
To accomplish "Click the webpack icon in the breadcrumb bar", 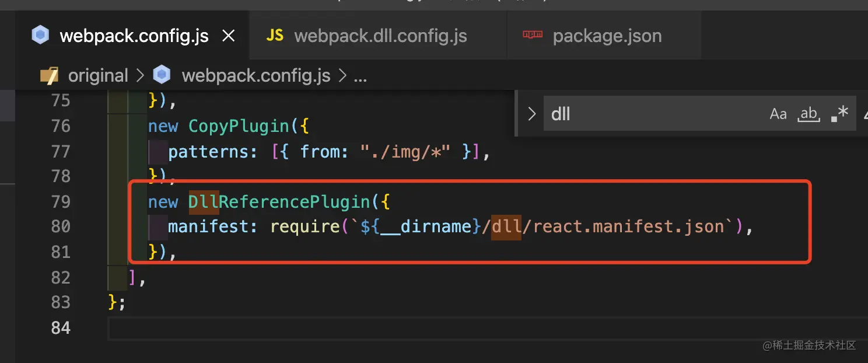I will [x=162, y=75].
